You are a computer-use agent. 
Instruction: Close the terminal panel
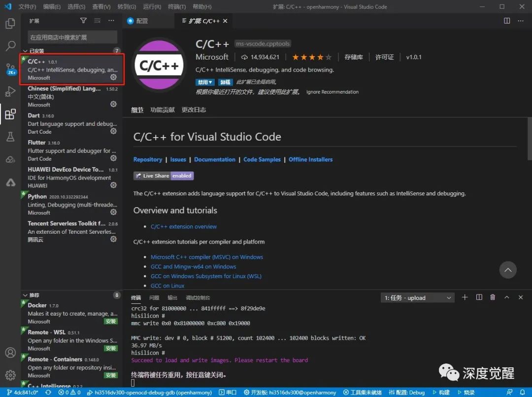tap(521, 297)
